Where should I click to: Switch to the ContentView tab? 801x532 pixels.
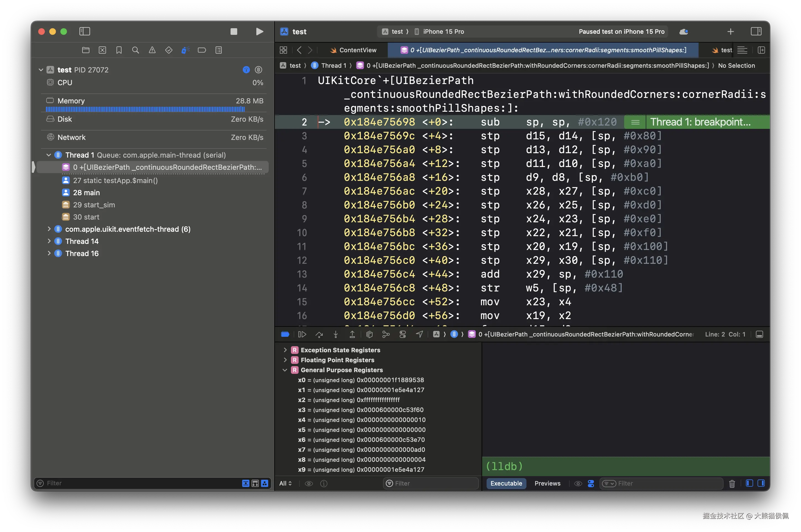tap(353, 50)
